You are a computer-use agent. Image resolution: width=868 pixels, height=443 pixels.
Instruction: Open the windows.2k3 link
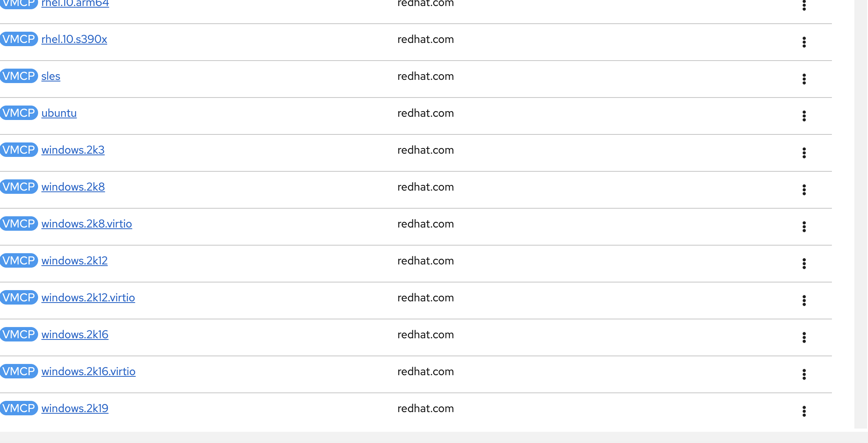[x=73, y=150]
